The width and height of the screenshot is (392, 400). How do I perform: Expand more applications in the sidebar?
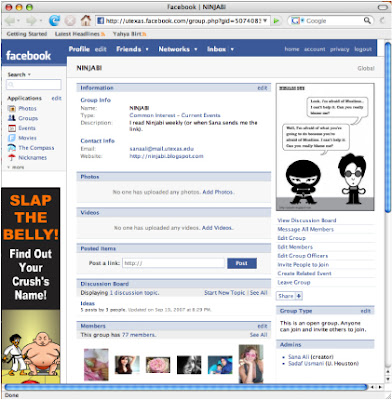pyautogui.click(x=16, y=167)
